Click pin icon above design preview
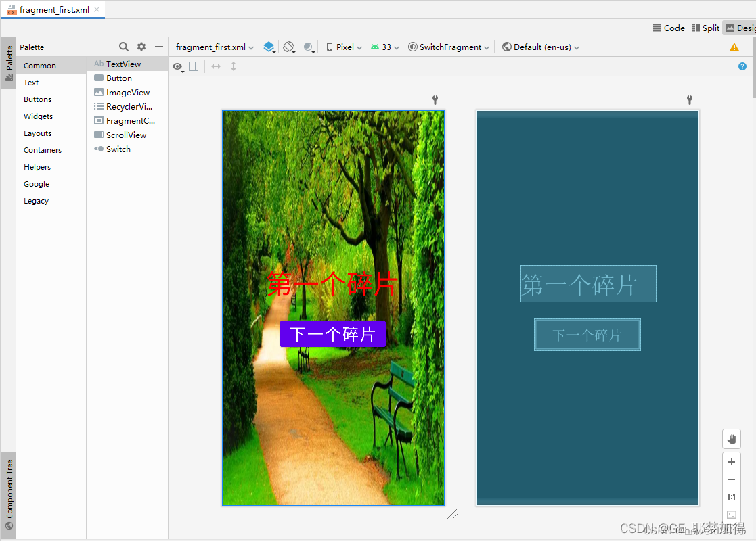Screen dimensions: 756x541 click(x=435, y=99)
